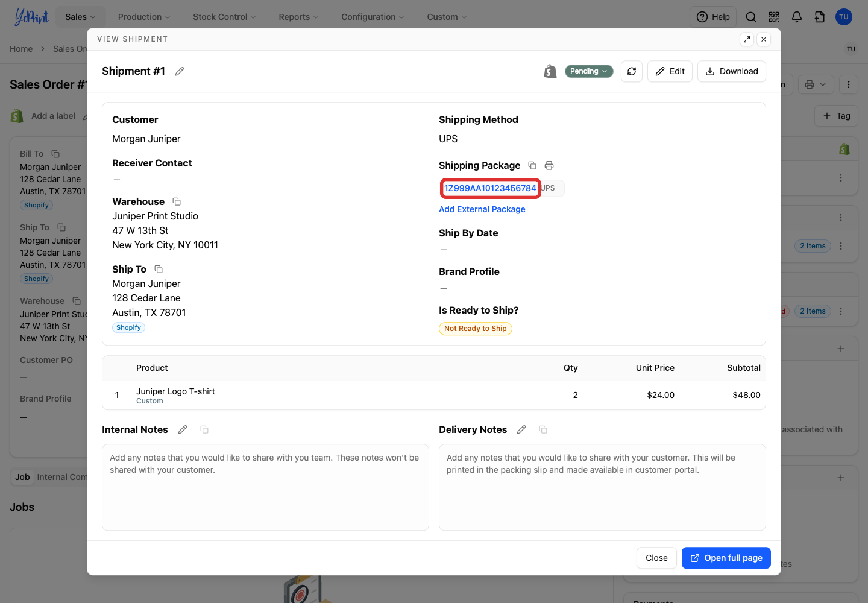
Task: Click the Close button in the dialog footer
Action: coord(656,558)
